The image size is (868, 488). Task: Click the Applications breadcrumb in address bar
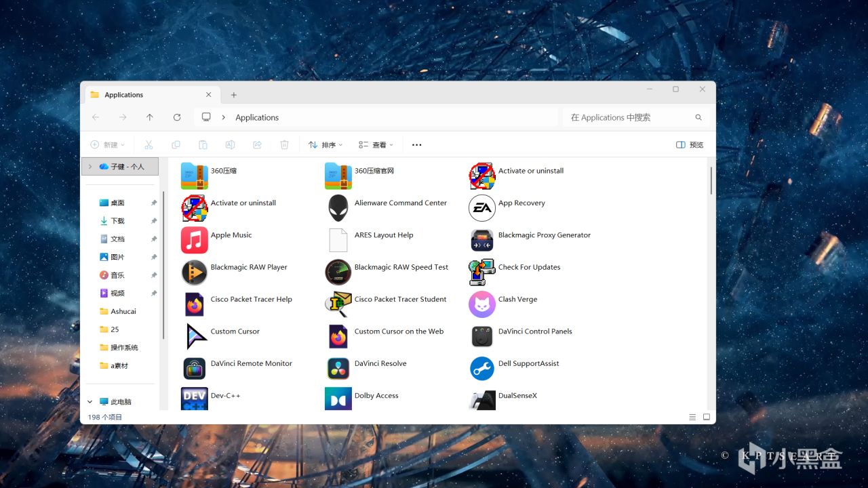[x=257, y=117]
